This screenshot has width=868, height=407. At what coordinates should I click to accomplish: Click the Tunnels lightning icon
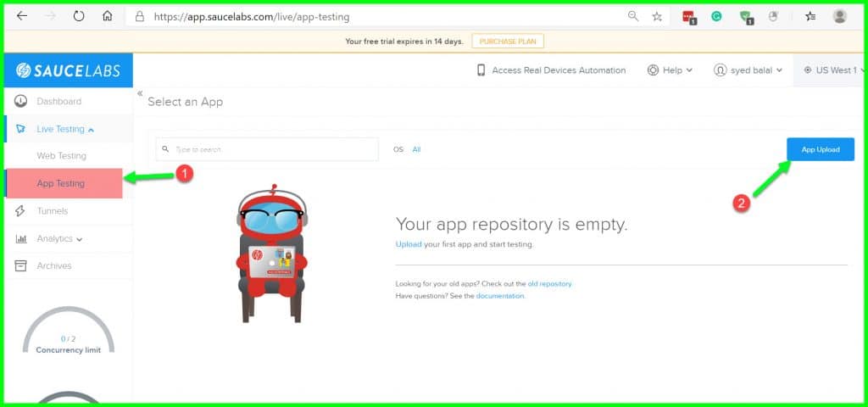(x=21, y=211)
